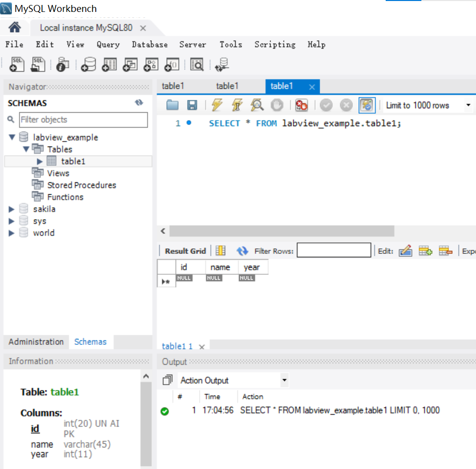
Task: Expand the world schema
Action: (x=11, y=233)
